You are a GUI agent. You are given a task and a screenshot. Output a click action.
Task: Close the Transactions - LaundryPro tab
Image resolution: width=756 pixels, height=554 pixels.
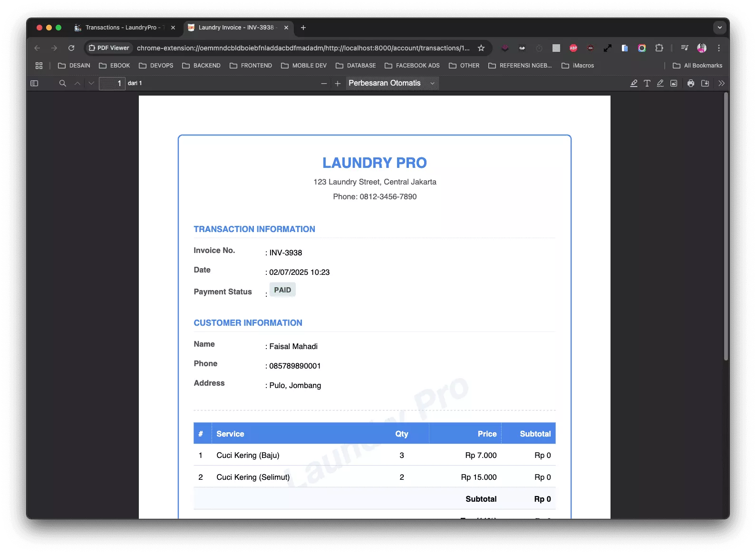pos(173,28)
